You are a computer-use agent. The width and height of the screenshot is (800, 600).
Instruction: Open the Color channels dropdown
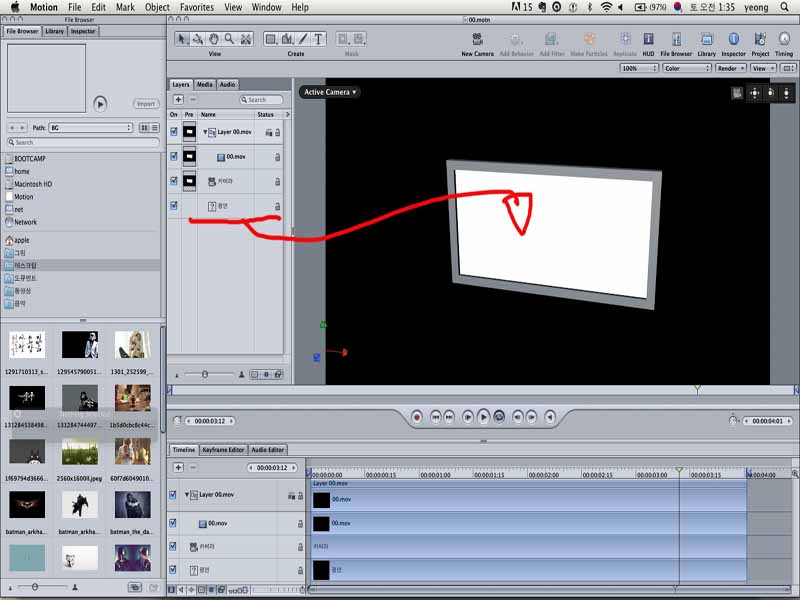pos(687,68)
